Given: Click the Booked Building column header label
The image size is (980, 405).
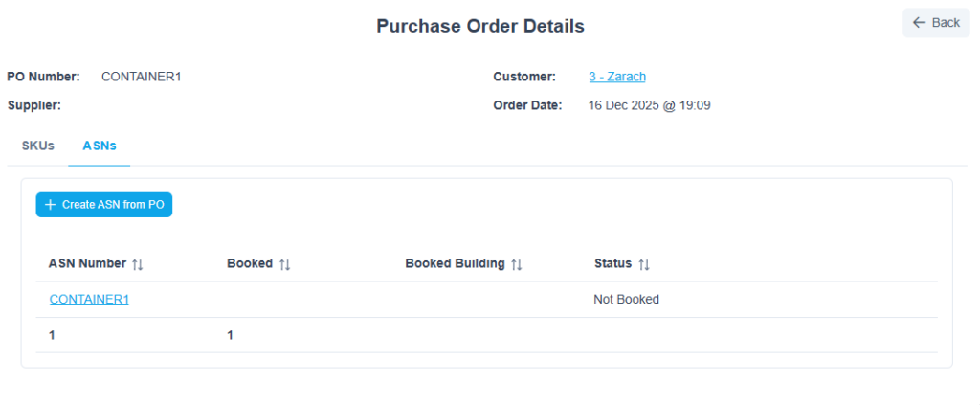Looking at the screenshot, I should point(455,263).
